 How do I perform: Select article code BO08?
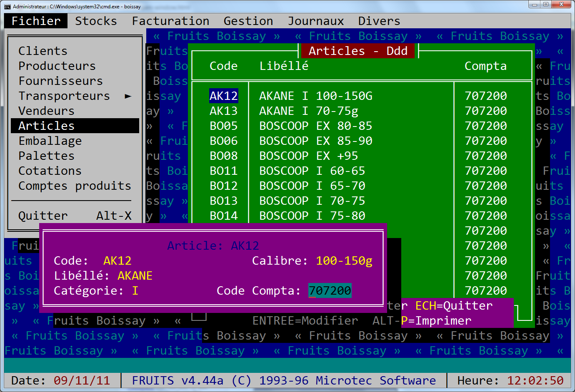click(224, 156)
